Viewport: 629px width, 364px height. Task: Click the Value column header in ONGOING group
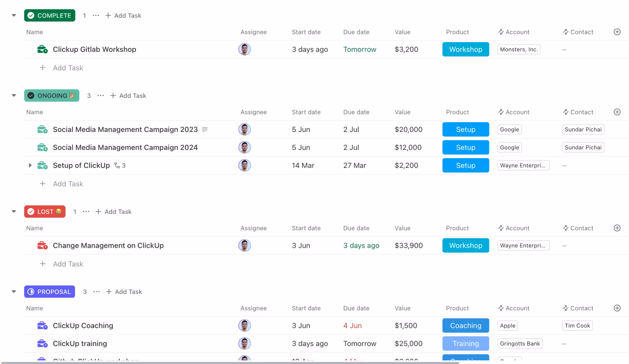pyautogui.click(x=402, y=112)
